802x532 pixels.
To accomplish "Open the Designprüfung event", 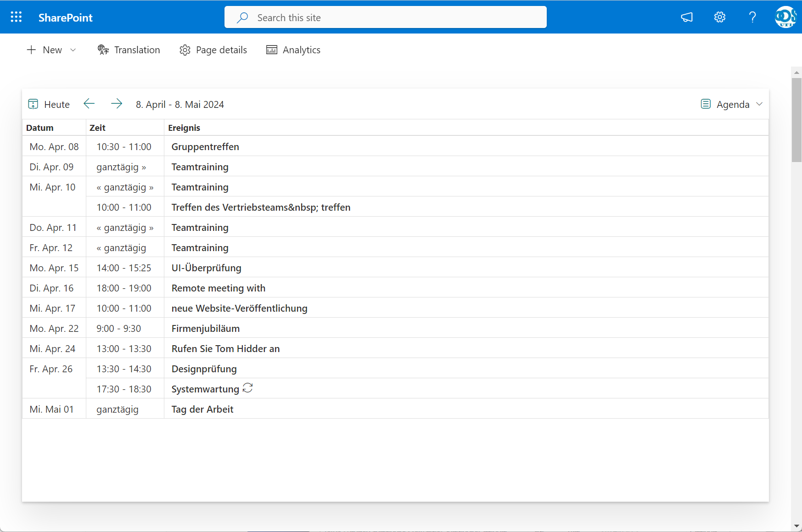I will 204,369.
